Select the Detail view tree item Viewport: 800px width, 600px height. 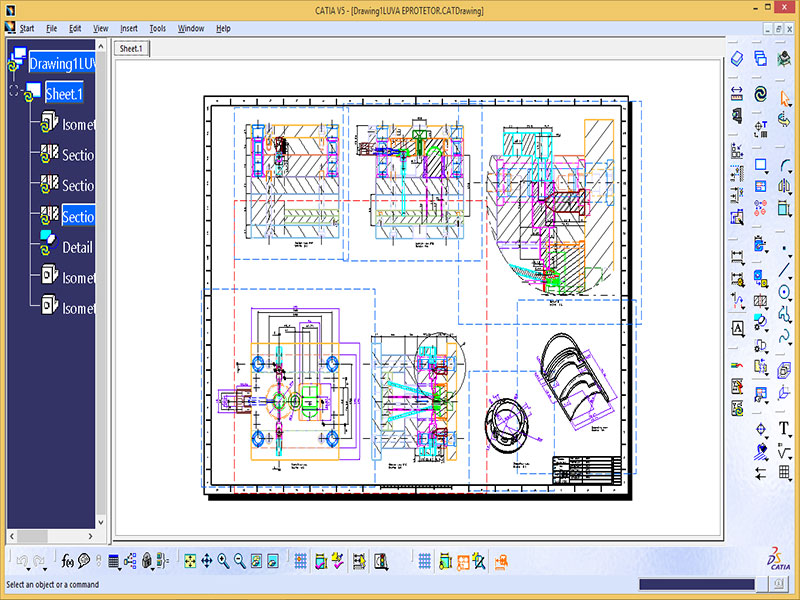[x=77, y=247]
